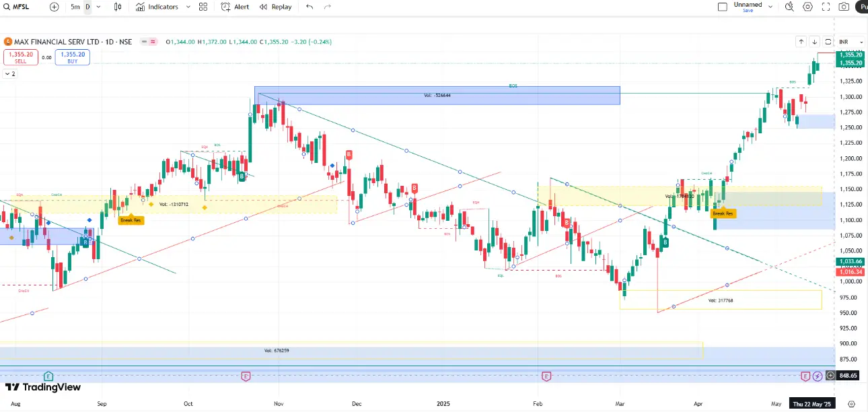This screenshot has width=868, height=412.
Task: Click the down arrow above the price scale
Action: coord(814,42)
